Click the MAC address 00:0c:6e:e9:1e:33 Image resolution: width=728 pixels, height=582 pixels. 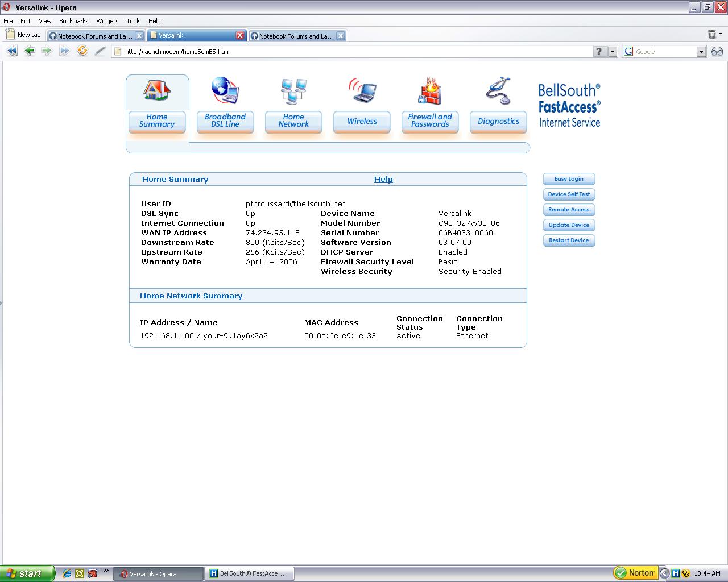pos(340,336)
